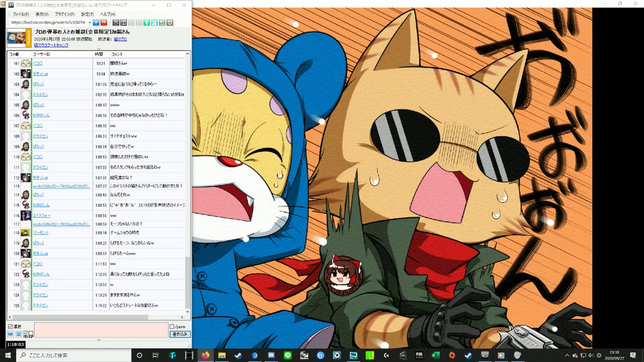Image resolution: width=644 pixels, height=362 pixels.
Task: Click the scroll-right arrow below the comment list
Action: pos(182,317)
